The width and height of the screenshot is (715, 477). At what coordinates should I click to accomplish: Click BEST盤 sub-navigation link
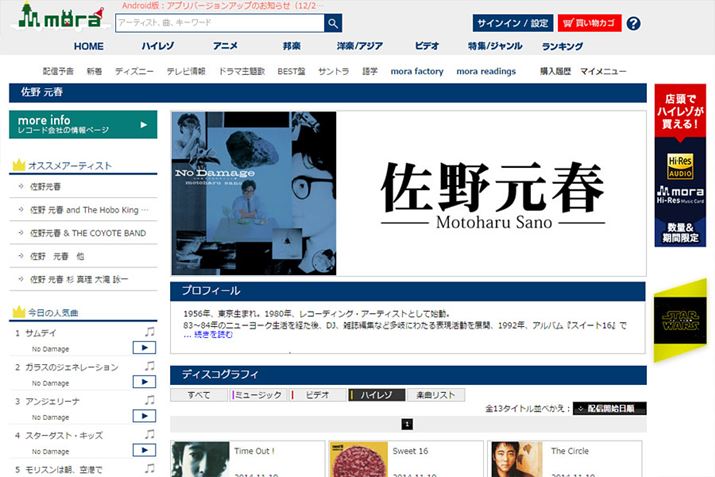pyautogui.click(x=291, y=71)
